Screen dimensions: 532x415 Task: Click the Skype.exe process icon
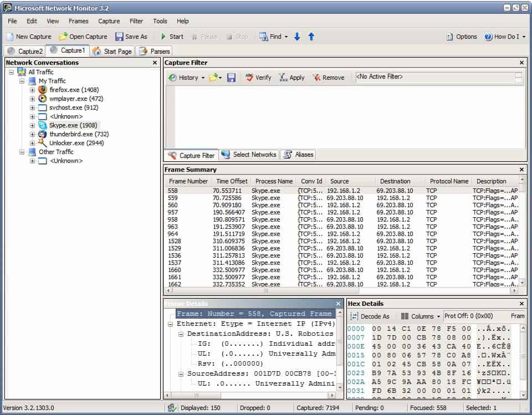(x=43, y=125)
